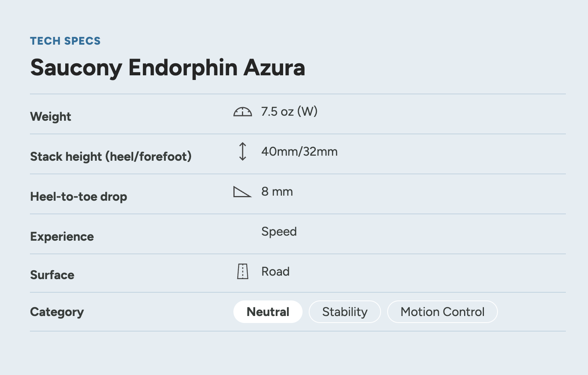The image size is (588, 375).
Task: Click the road surface icon
Action: [243, 271]
